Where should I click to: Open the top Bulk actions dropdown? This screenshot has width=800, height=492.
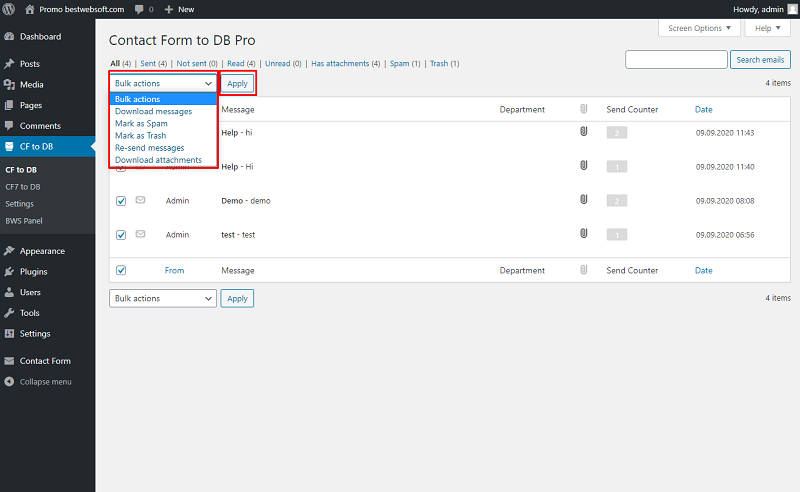[x=163, y=83]
